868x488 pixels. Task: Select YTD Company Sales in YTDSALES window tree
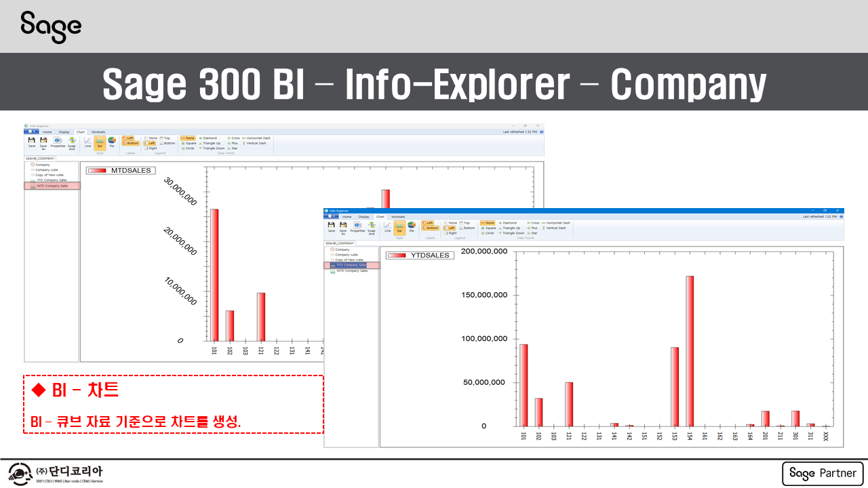pos(352,265)
